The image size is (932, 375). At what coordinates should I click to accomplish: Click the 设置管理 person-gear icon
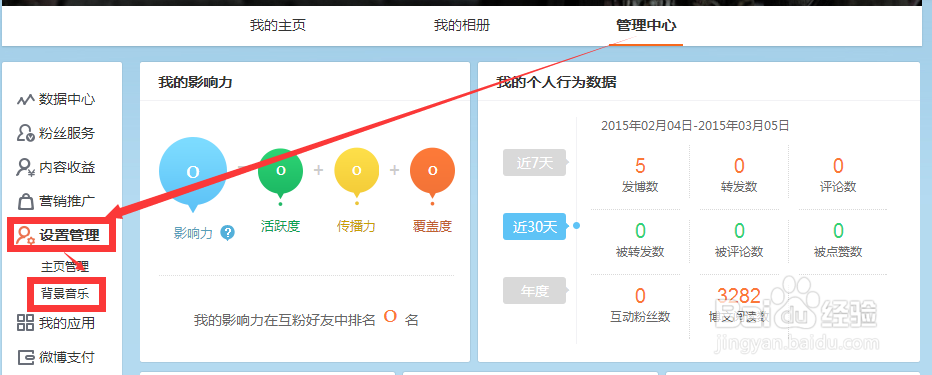point(26,235)
